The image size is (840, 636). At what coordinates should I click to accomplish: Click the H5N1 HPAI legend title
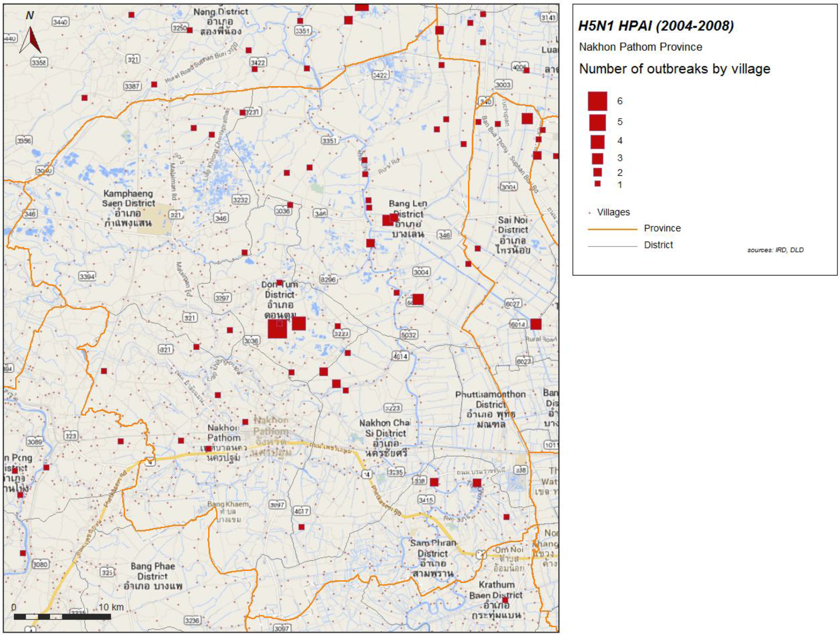click(x=656, y=26)
